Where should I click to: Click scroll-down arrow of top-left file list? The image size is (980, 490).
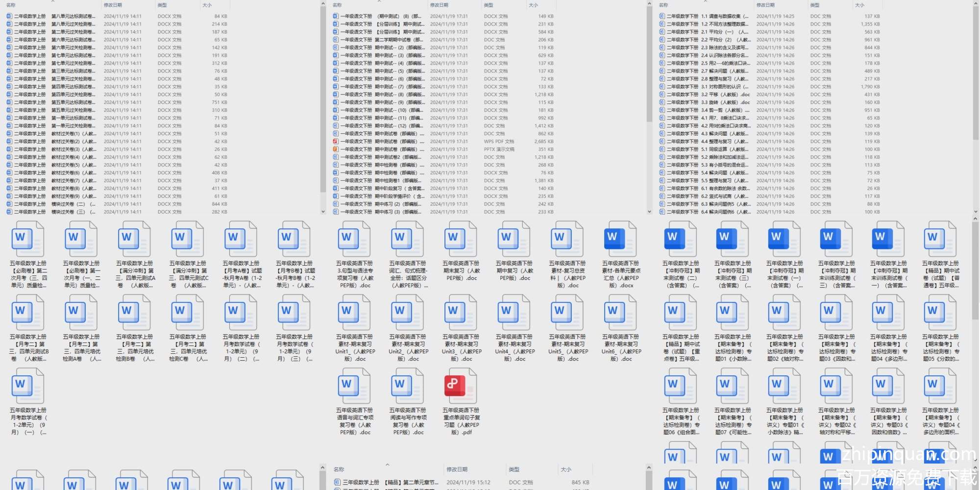[323, 212]
